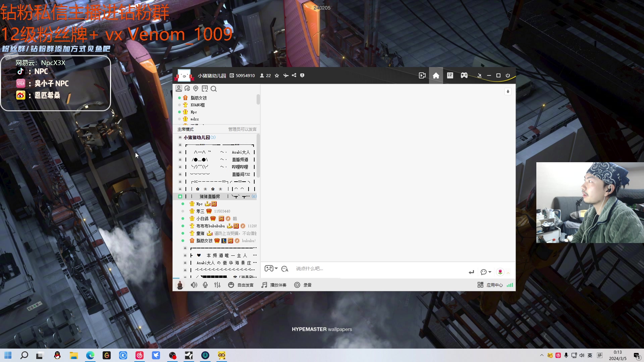Toggle the microphone icon
Image resolution: width=644 pixels, height=362 pixels.
[x=205, y=285]
